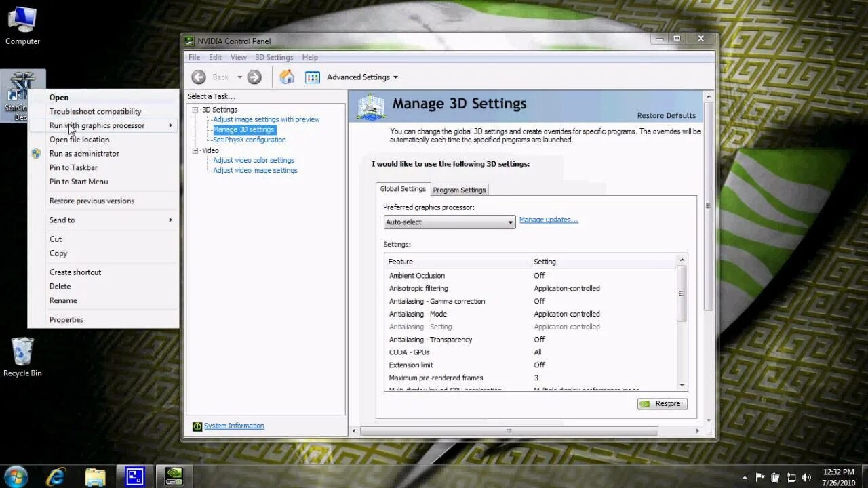Select the CUDA - GPUs row

click(x=530, y=352)
